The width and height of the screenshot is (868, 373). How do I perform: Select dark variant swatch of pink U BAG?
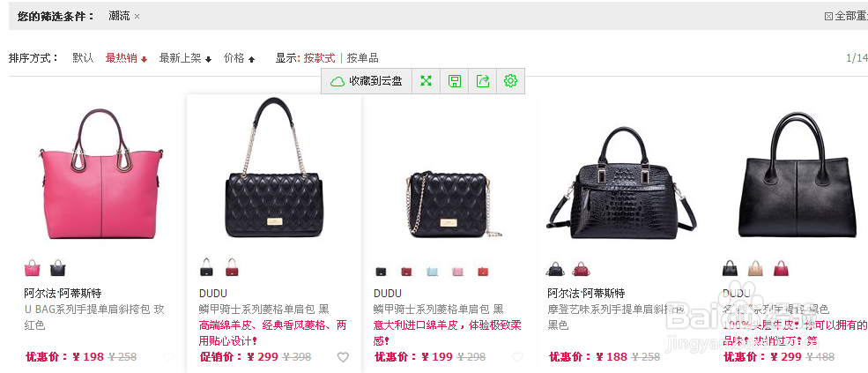[57, 268]
